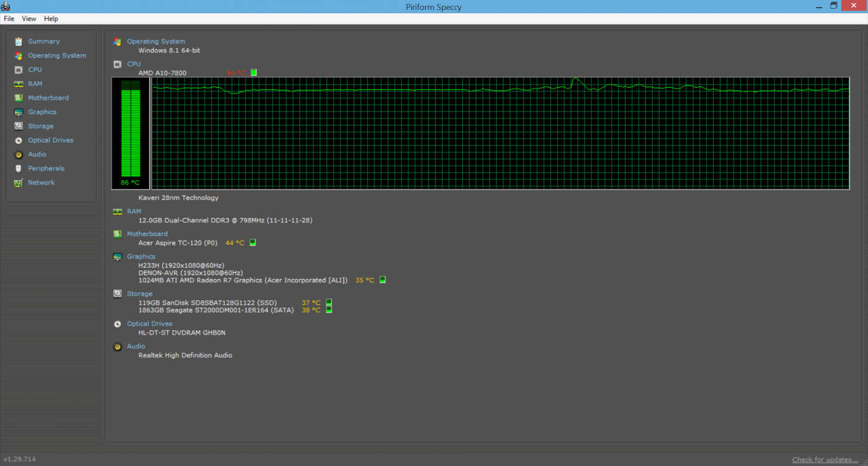Open the Storage heading link in summary
868x466 pixels.
click(x=140, y=294)
